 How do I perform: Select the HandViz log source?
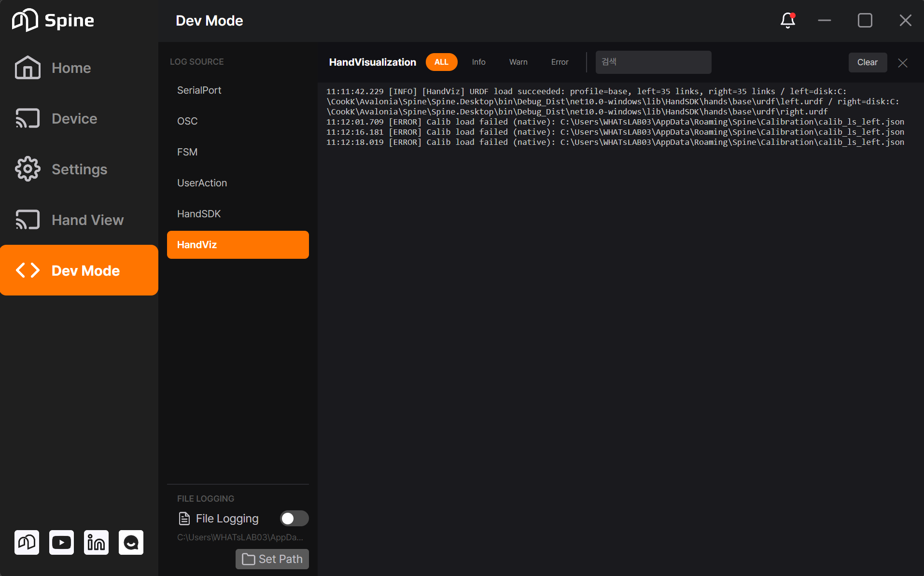pyautogui.click(x=238, y=245)
